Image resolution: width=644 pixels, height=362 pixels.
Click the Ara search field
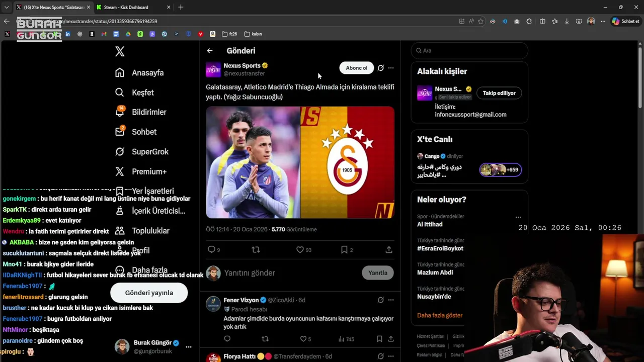click(469, 51)
